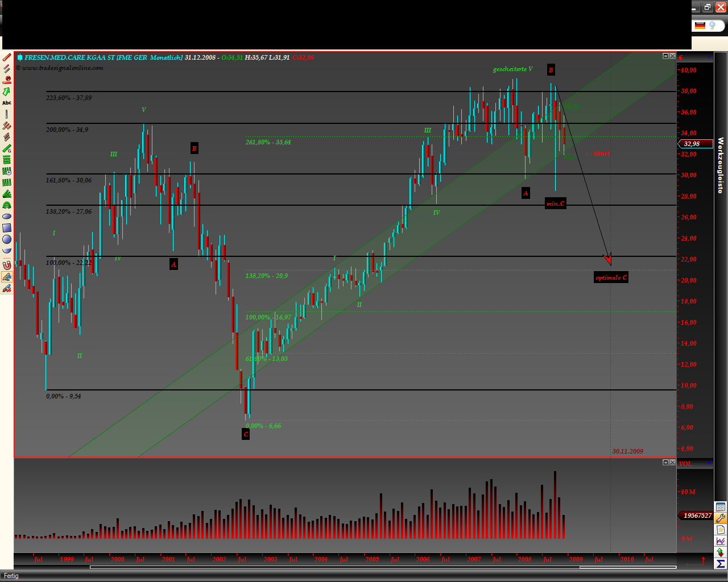Click the 30.11.2009 date label
This screenshot has width=728, height=582.
628,451
